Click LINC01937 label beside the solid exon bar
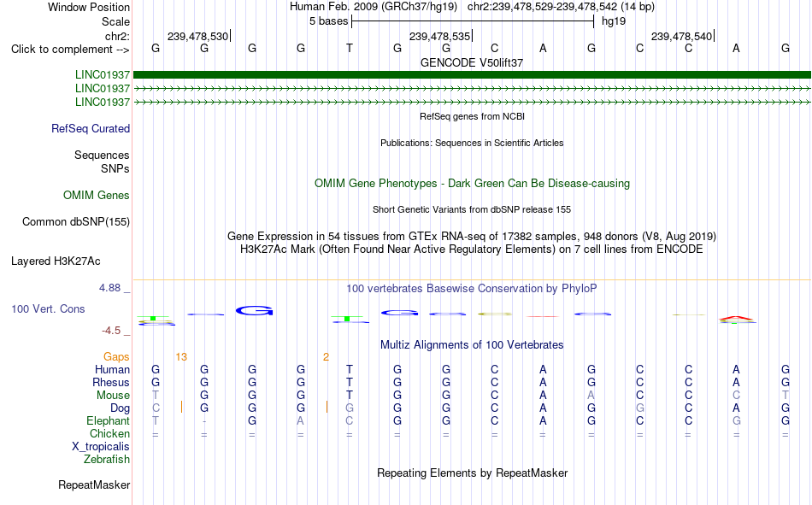 click(x=102, y=75)
